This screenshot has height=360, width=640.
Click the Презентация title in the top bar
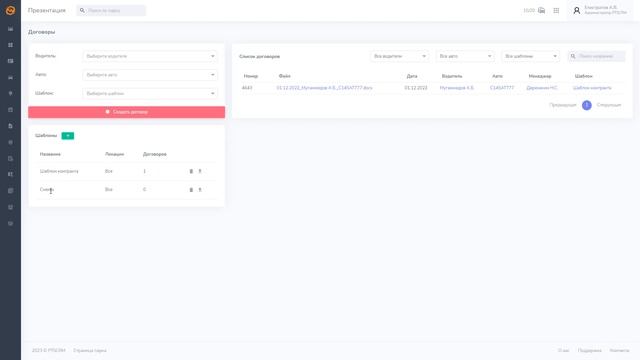click(x=47, y=10)
